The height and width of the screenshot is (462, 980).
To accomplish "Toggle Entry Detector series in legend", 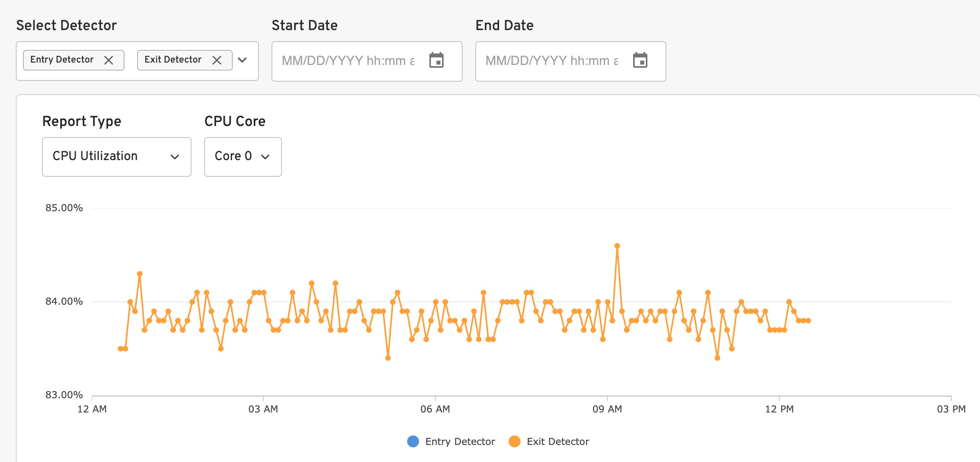I will (460, 441).
